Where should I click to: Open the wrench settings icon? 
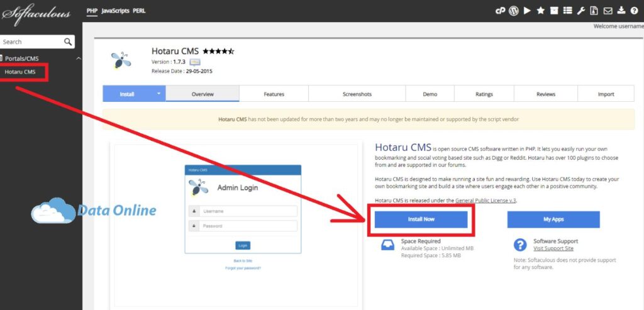click(x=580, y=11)
